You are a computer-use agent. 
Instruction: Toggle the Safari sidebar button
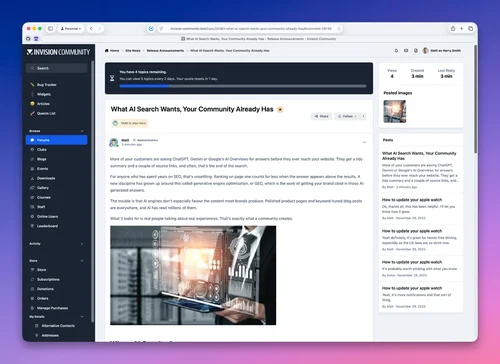(x=50, y=29)
